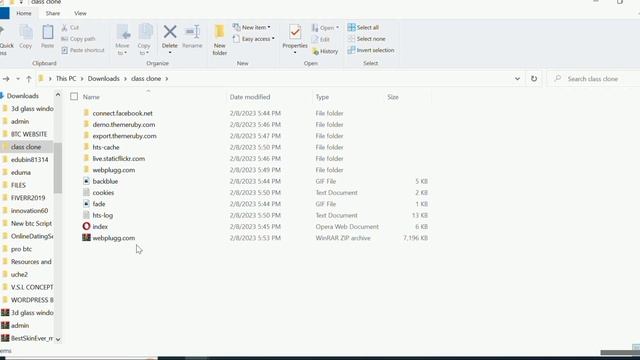Select the connect.facebook.net folder

122,113
